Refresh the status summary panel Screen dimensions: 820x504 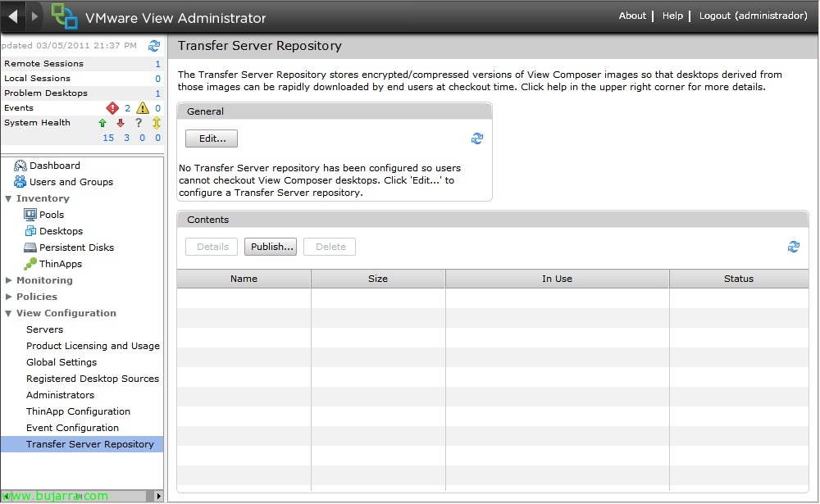154,46
